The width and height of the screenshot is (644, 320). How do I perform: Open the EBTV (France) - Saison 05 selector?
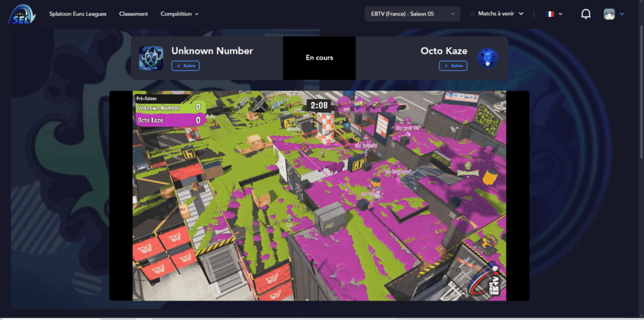click(x=413, y=14)
